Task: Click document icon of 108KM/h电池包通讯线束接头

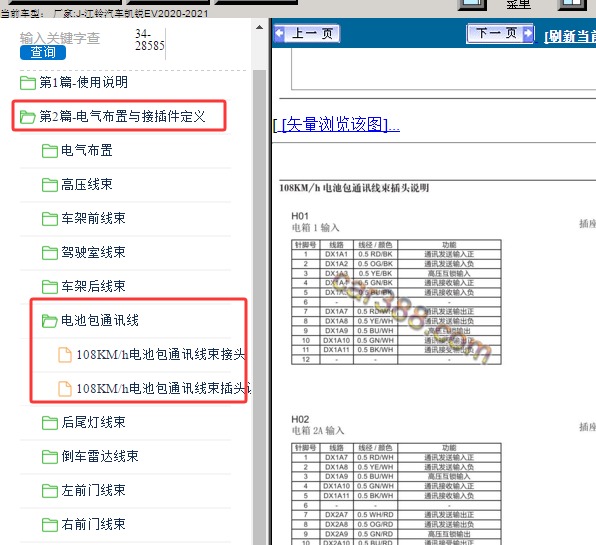Action: (65, 355)
